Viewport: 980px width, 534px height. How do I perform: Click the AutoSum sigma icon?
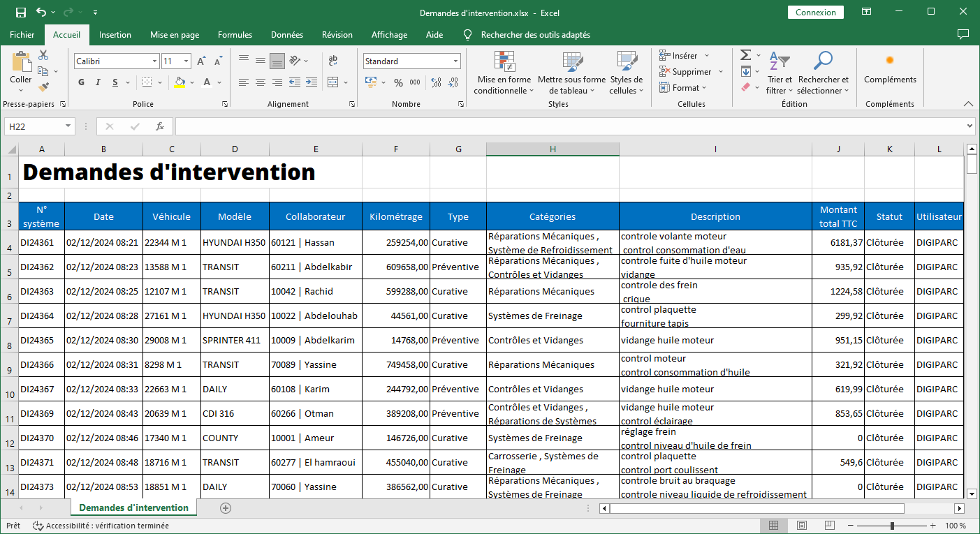(x=745, y=55)
